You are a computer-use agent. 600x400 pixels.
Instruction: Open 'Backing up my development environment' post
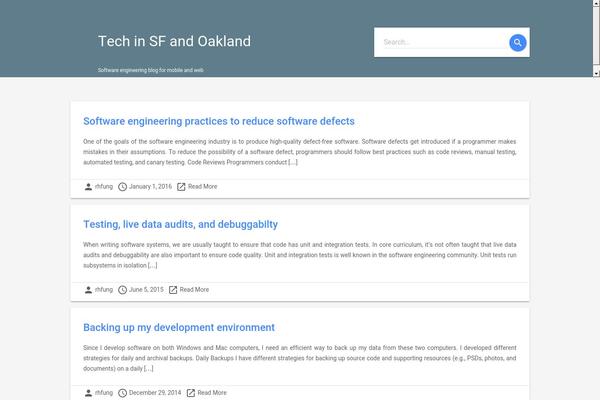pos(178,327)
